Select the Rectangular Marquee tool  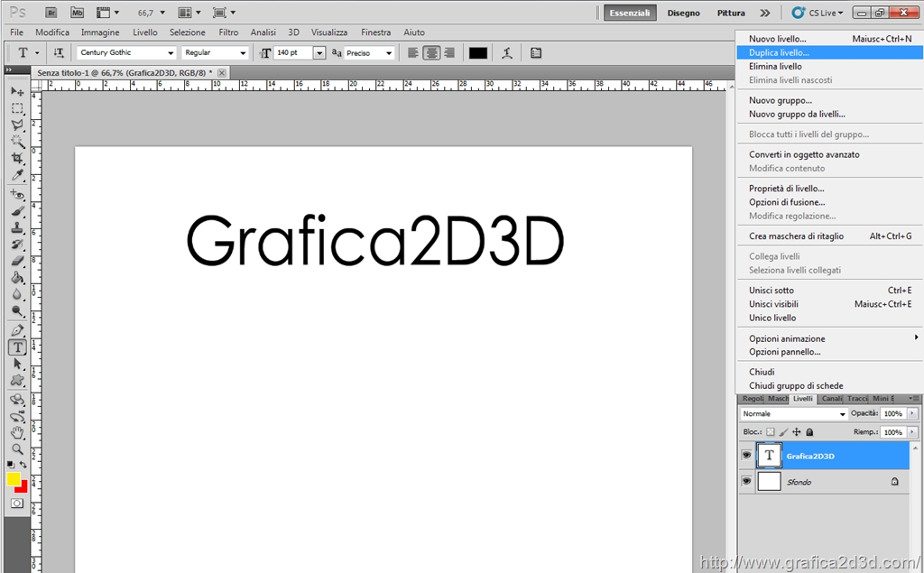17,108
